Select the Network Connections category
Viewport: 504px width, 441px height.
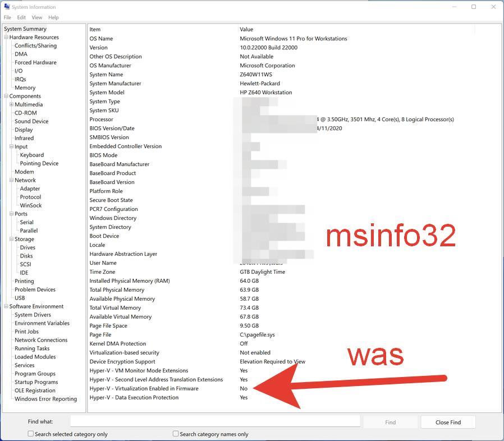click(41, 340)
